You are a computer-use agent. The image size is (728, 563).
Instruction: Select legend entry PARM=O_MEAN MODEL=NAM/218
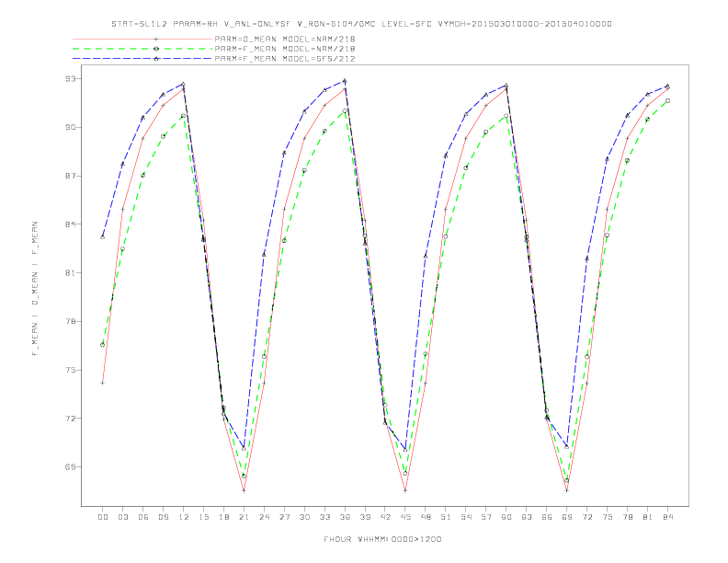(285, 39)
